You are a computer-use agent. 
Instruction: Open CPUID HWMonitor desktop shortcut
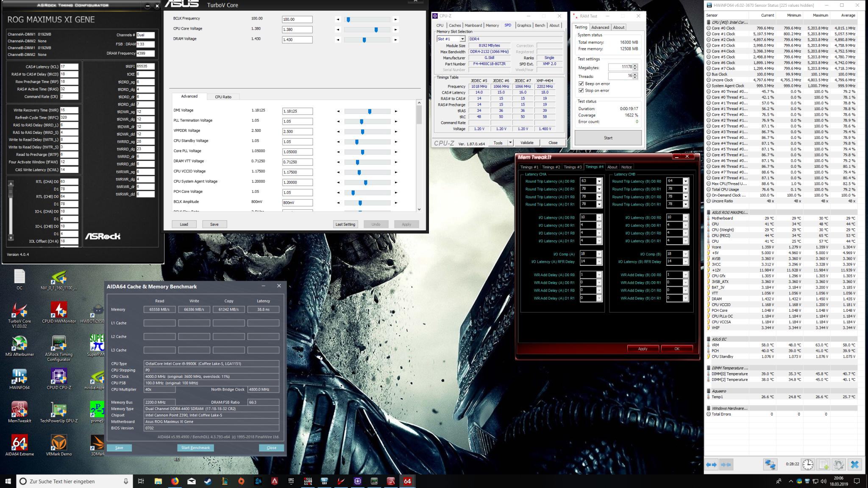click(59, 313)
